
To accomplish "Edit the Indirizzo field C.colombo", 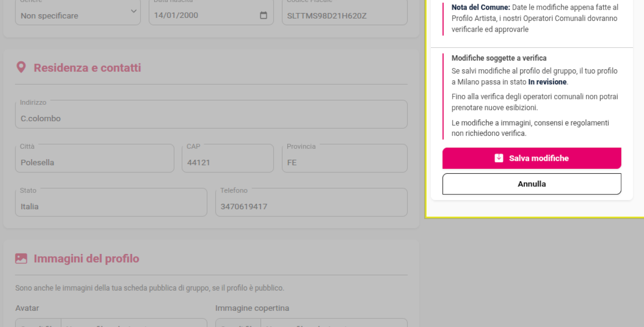I will click(x=211, y=114).
